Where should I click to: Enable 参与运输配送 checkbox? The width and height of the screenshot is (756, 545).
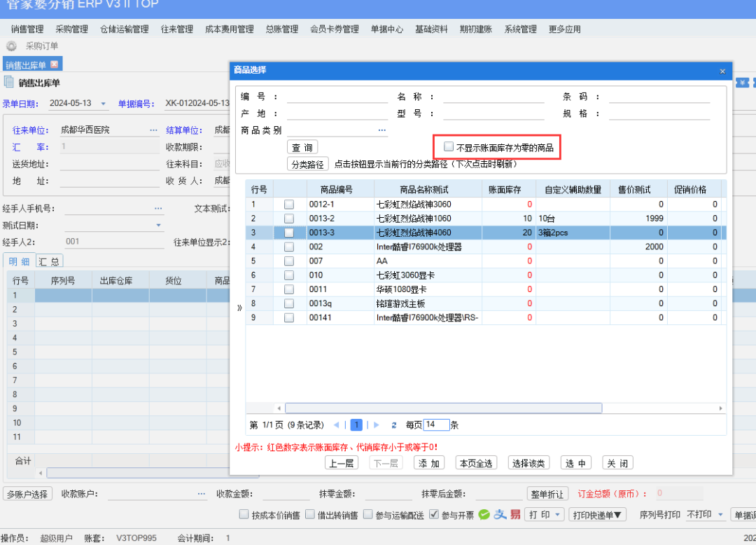(x=368, y=514)
